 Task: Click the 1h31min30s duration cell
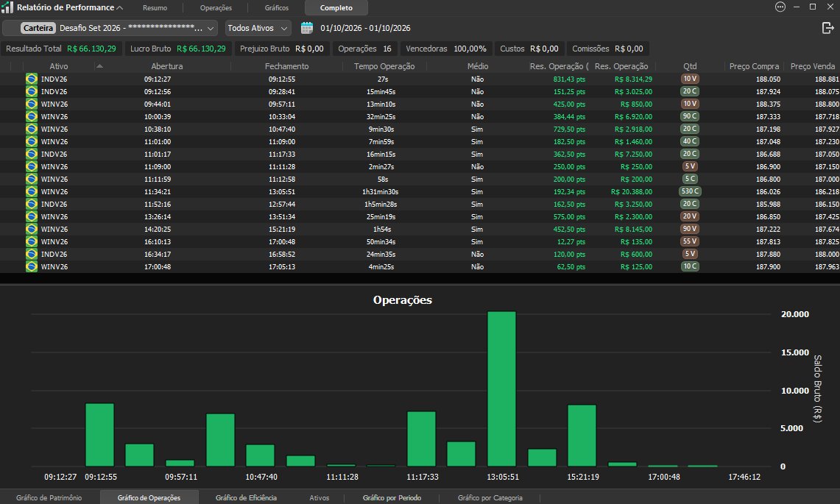381,192
